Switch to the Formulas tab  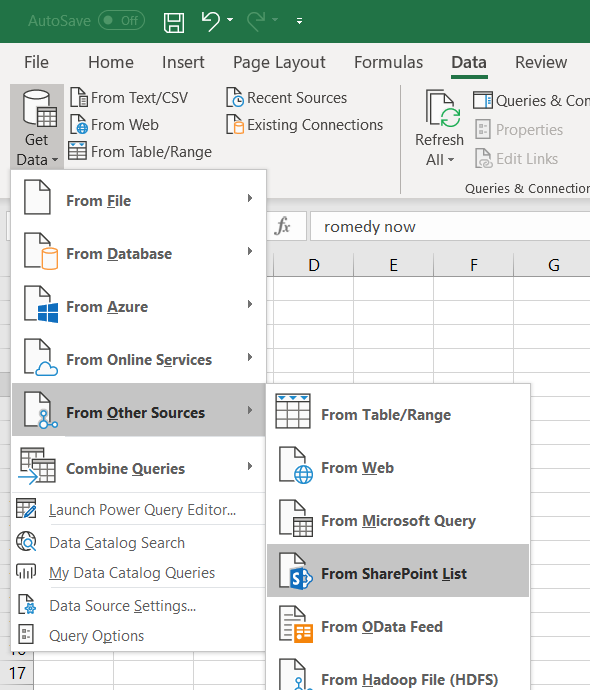coord(388,62)
